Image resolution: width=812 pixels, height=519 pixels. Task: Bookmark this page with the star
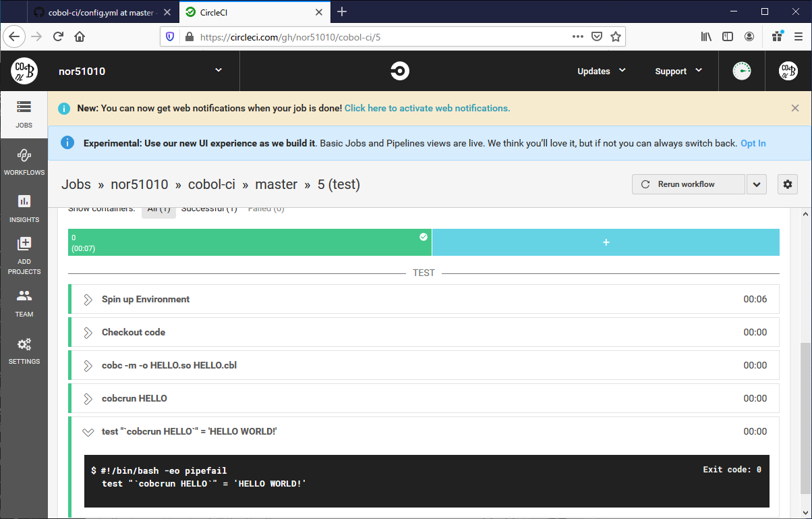(x=615, y=36)
